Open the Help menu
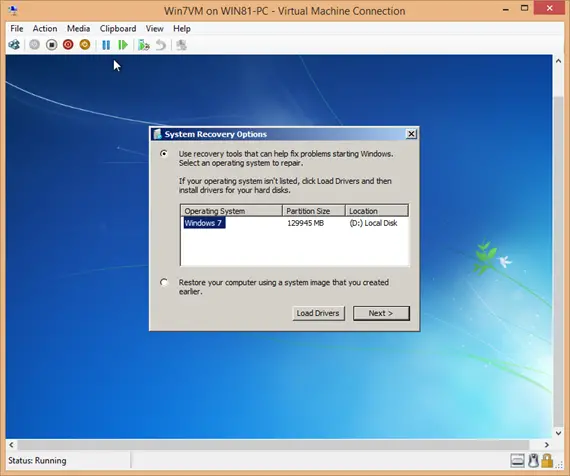Screen dimensions: 570x476 pos(182,28)
